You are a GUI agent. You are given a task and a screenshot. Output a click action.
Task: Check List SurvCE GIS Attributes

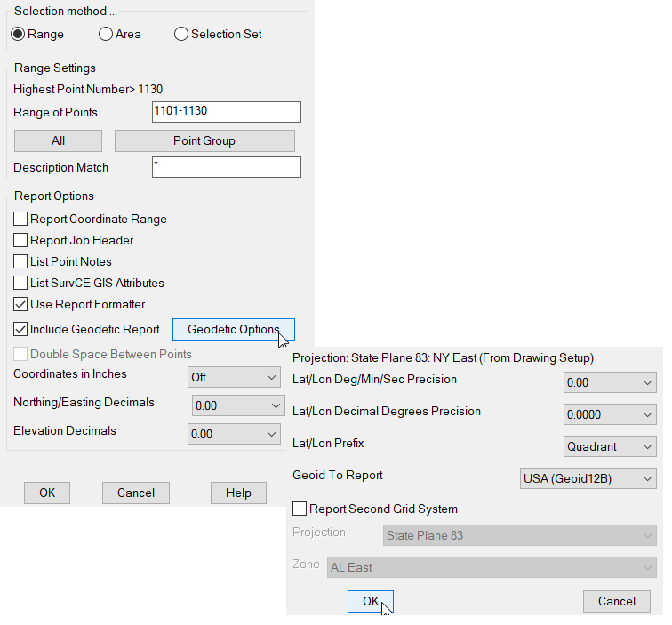[20, 283]
